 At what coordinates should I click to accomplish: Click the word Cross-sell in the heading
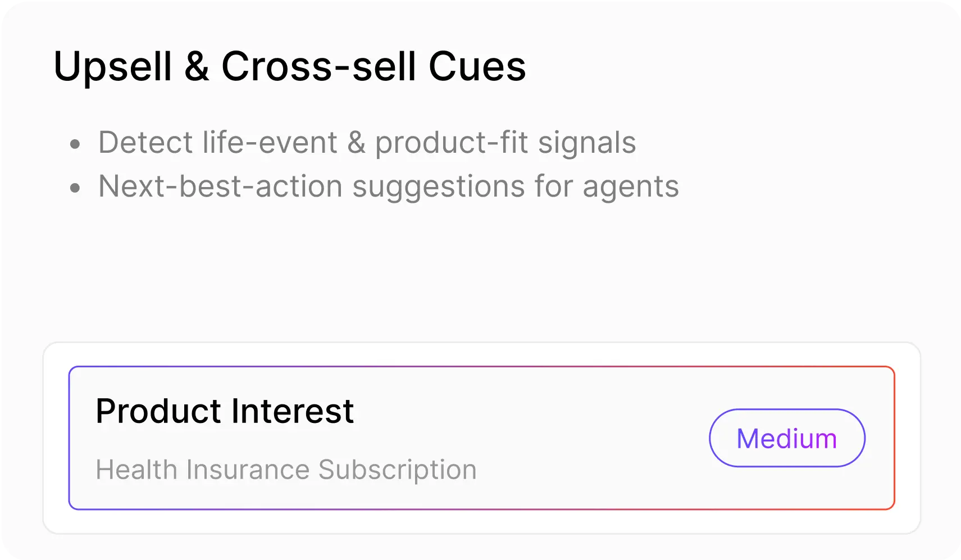click(x=318, y=66)
